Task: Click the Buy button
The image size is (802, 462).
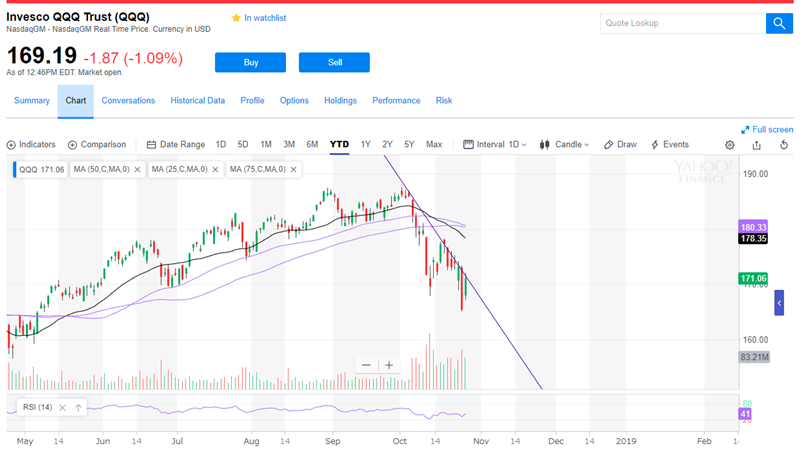Action: pos(250,62)
